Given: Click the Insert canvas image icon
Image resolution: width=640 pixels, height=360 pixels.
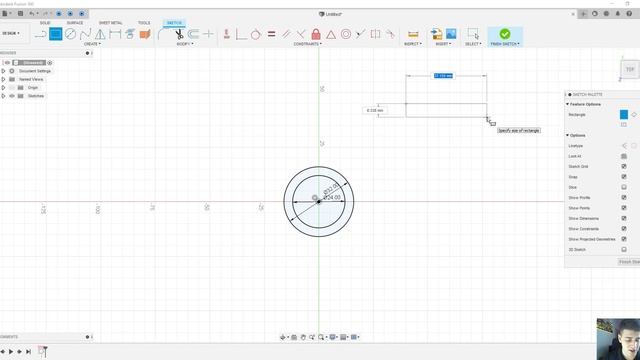Looking at the screenshot, I should pyautogui.click(x=451, y=34).
